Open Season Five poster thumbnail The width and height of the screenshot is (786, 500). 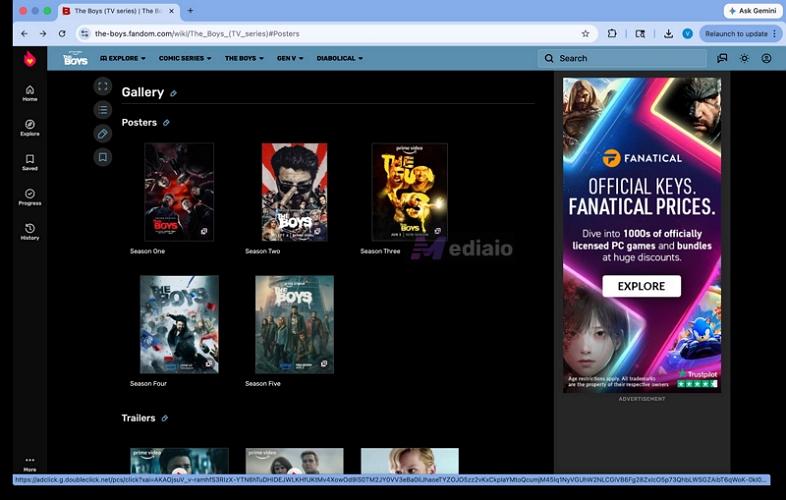[x=294, y=324]
